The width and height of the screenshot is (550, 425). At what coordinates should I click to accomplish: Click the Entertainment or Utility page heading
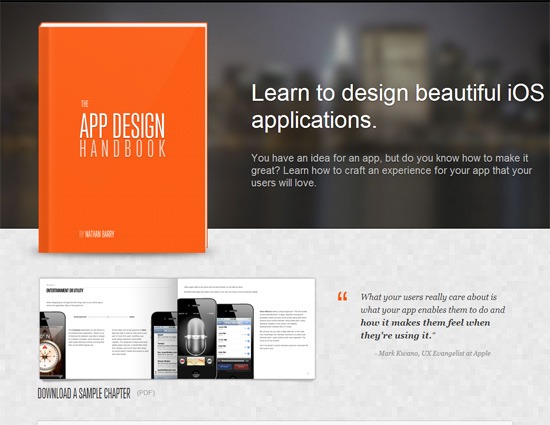coord(65,290)
